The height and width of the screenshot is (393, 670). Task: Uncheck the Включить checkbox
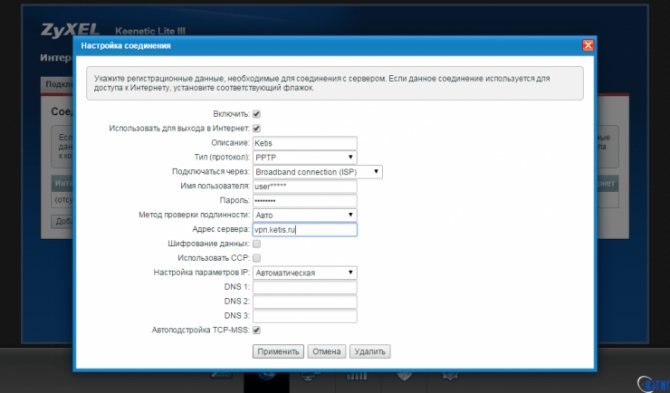click(256, 114)
